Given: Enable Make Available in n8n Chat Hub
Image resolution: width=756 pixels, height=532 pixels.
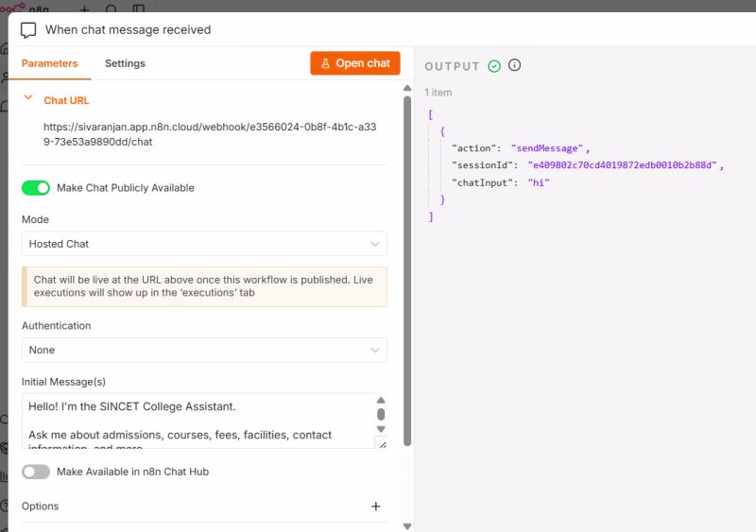Looking at the screenshot, I should pos(36,472).
